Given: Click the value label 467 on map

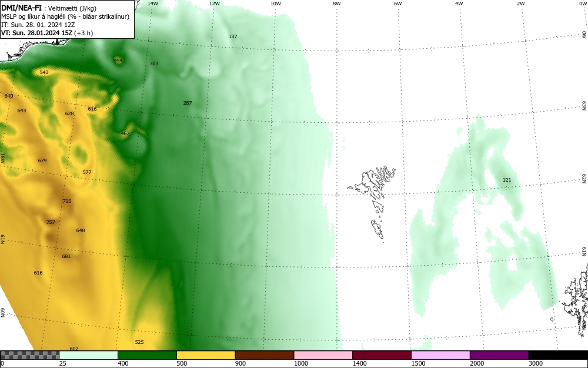Looking at the screenshot, I should (x=125, y=133).
